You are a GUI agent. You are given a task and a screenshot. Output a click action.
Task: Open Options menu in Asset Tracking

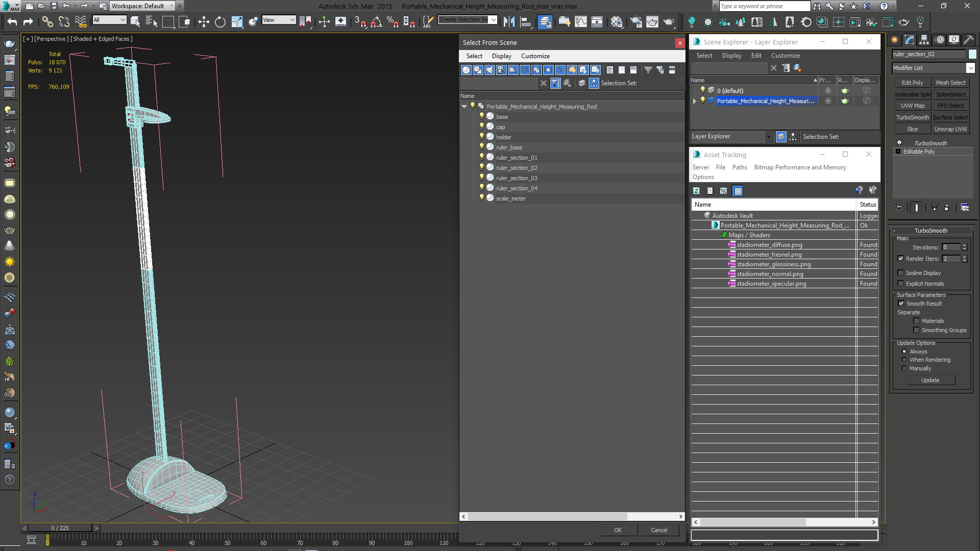coord(703,177)
